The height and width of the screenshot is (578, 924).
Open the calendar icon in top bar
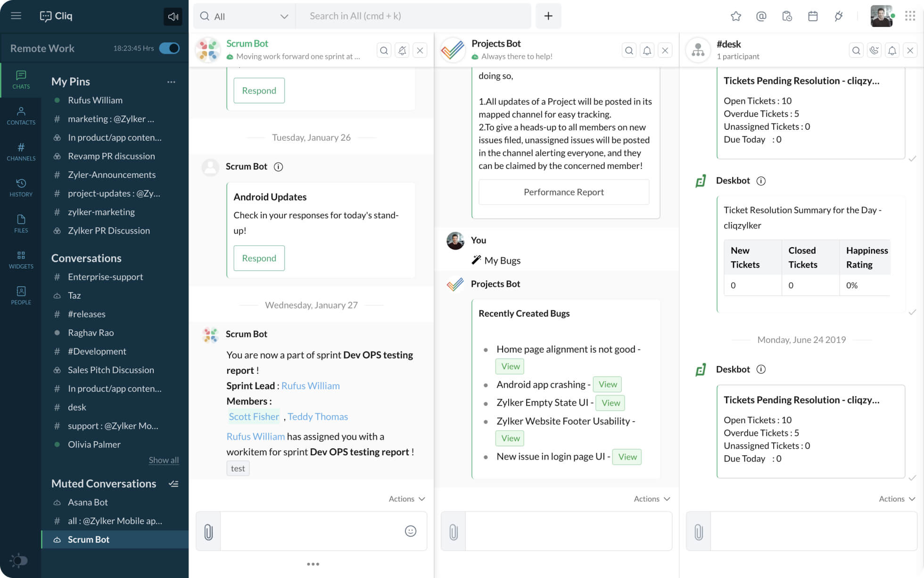[x=813, y=16]
